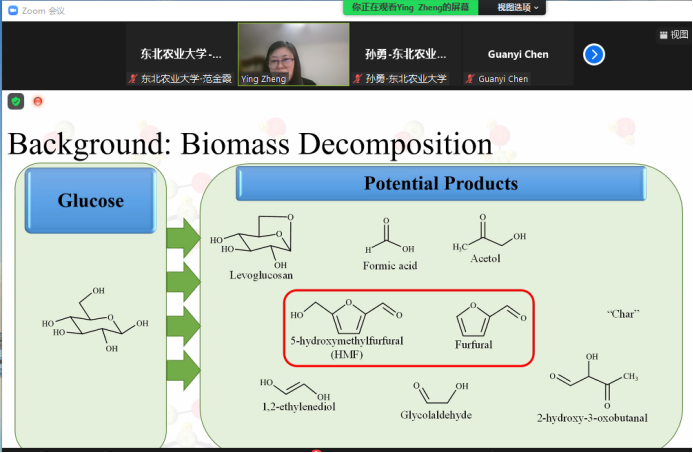693x453 pixels.
Task: Click the green encryption shield icon
Action: click(16, 101)
